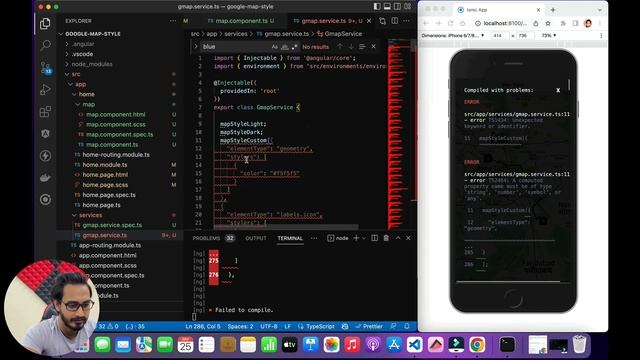
Task: Toggle primary sidebar layout icon in title bar
Action: 377,7
